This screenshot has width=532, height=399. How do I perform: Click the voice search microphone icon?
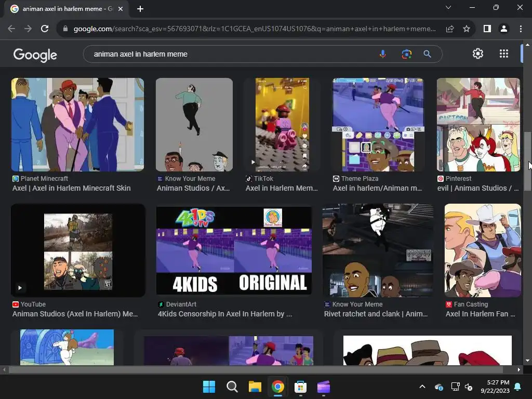point(382,54)
